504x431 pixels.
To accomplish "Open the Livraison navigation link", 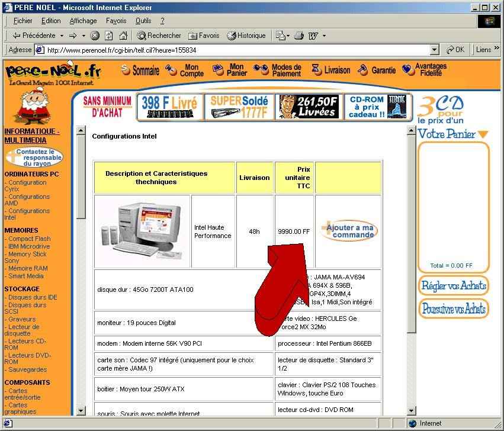I will click(x=330, y=70).
